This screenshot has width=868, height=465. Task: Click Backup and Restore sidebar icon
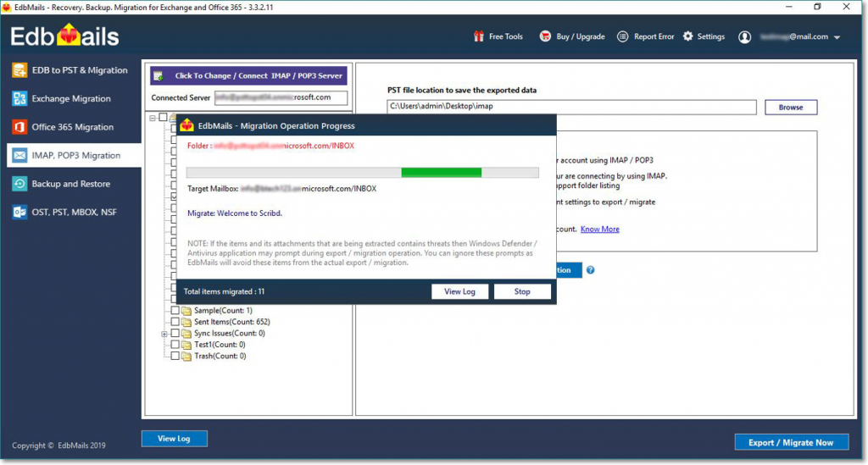coord(19,184)
